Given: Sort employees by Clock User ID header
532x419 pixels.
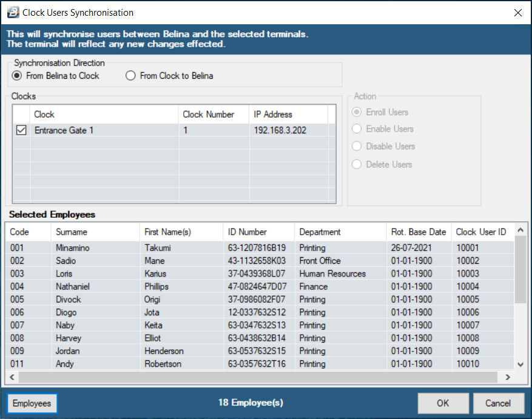Looking at the screenshot, I should (x=483, y=232).
